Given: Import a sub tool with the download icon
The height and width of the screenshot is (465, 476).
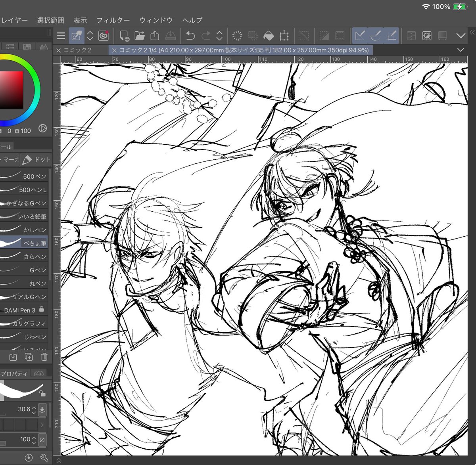Looking at the screenshot, I should pyautogui.click(x=13, y=357).
